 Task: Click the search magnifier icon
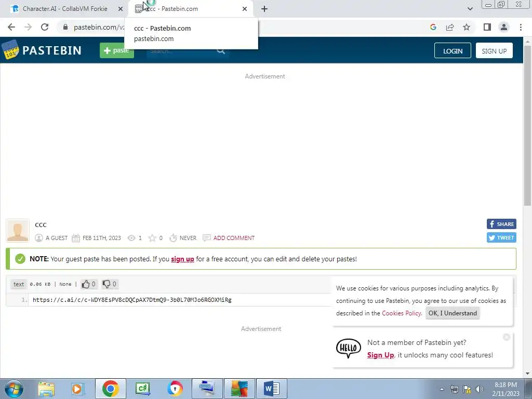point(221,50)
